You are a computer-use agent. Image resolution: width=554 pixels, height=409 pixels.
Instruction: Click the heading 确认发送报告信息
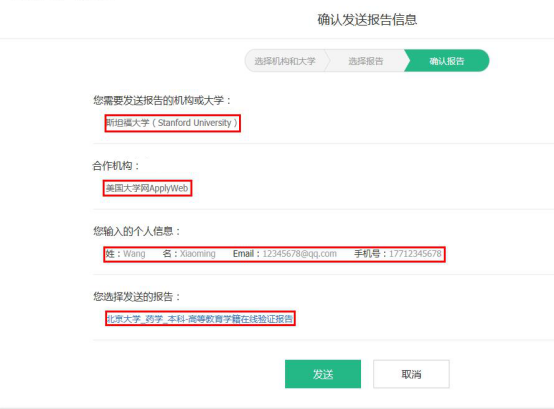(367, 19)
